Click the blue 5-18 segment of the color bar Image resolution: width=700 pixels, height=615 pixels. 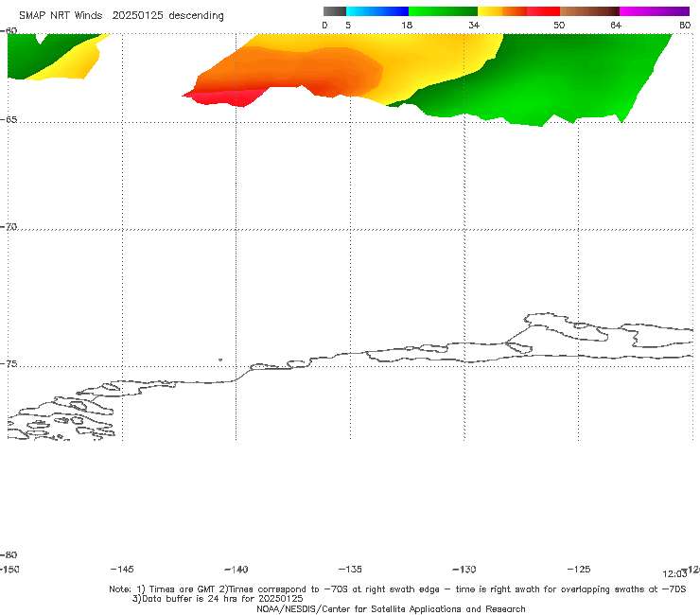(x=377, y=11)
